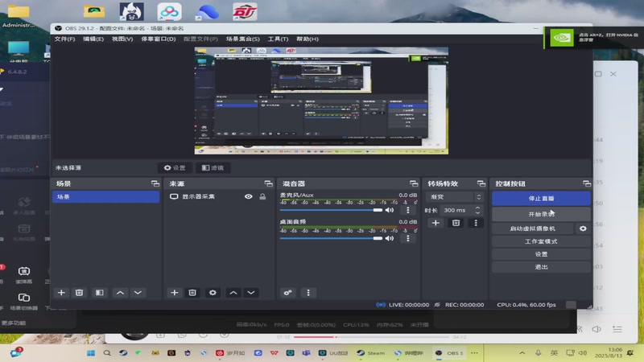Click source toolbar 设置 button
The image size is (644, 362).
[175, 168]
